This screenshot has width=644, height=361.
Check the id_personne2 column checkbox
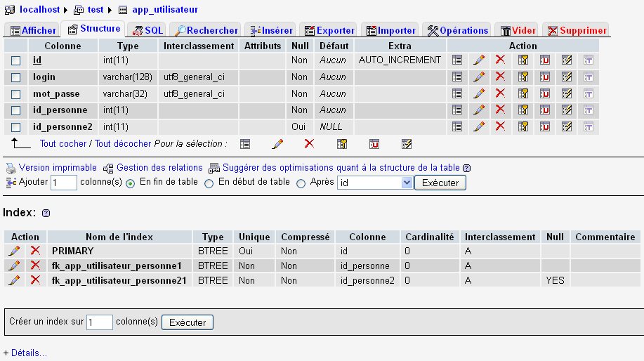coord(15,127)
